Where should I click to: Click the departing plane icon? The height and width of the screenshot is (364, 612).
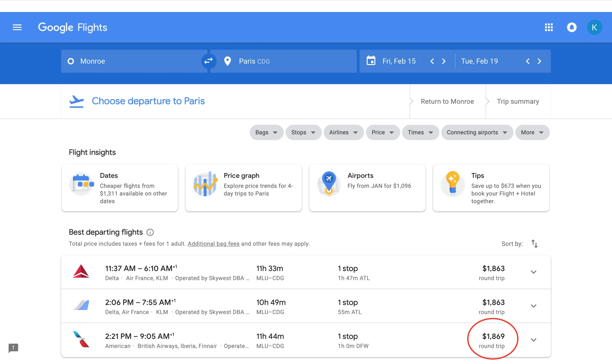pyautogui.click(x=76, y=102)
